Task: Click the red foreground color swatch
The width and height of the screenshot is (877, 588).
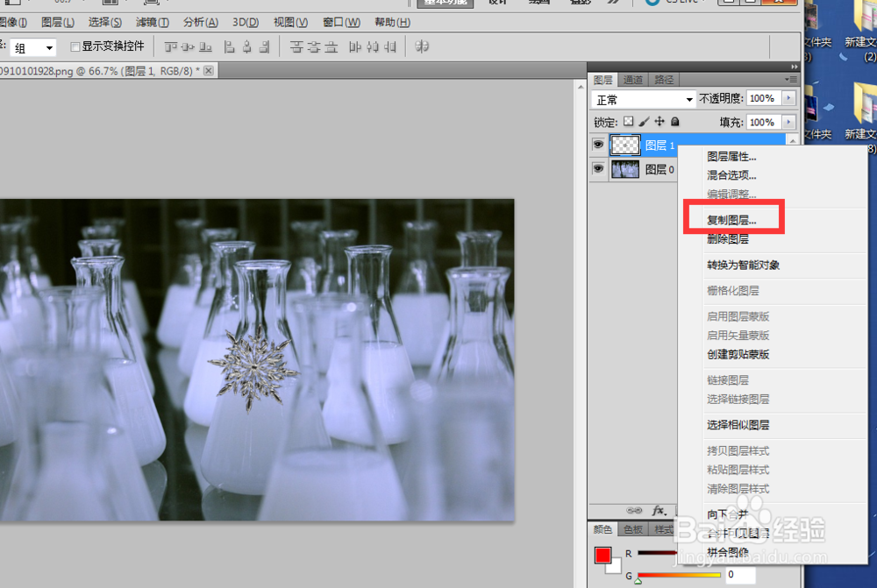Action: [x=602, y=554]
